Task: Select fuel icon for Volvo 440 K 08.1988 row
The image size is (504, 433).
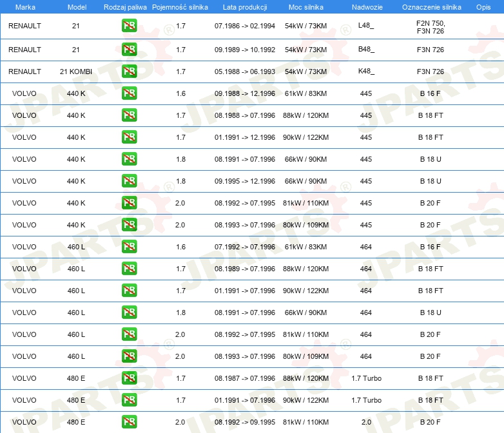Action: (x=129, y=115)
